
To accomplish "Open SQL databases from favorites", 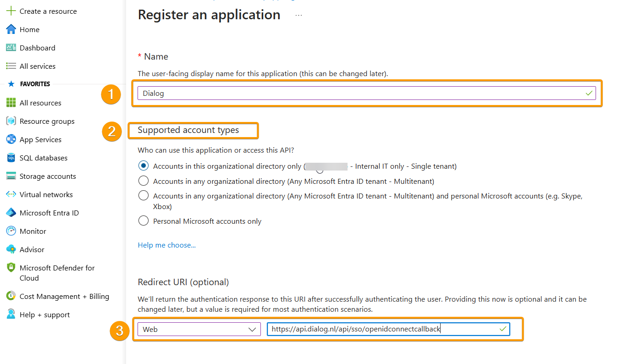I will pyautogui.click(x=44, y=158).
